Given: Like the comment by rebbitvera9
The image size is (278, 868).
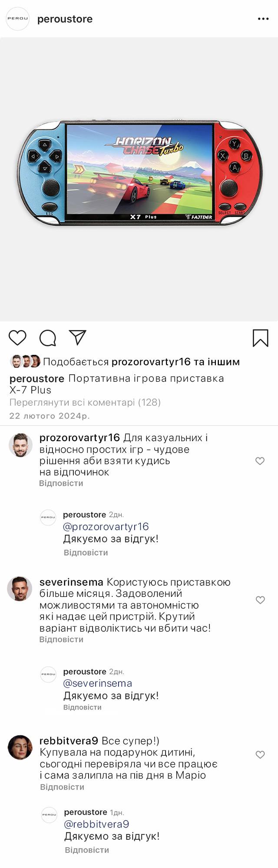Looking at the screenshot, I should [x=260, y=754].
